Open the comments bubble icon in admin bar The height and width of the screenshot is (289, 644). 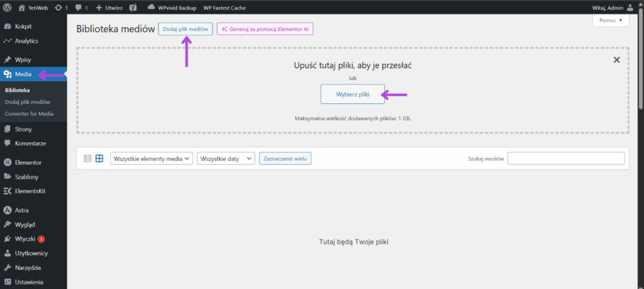point(77,8)
